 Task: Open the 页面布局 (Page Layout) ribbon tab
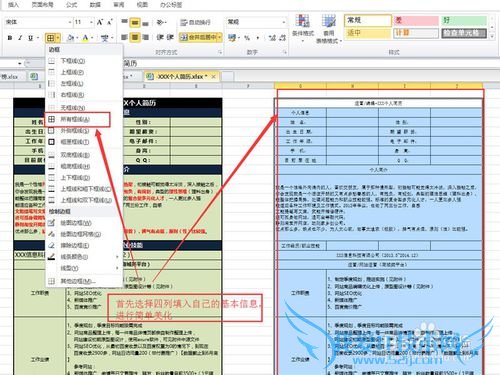click(42, 5)
